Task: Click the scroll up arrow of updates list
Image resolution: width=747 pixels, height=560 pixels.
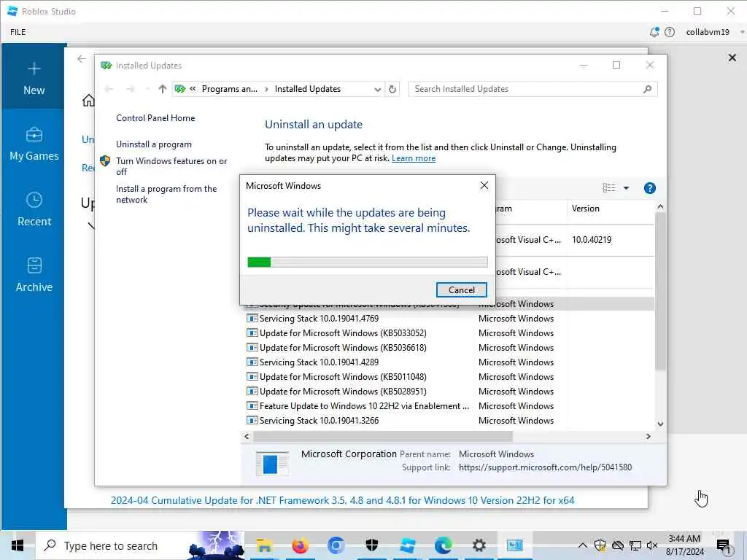Action: click(660, 206)
